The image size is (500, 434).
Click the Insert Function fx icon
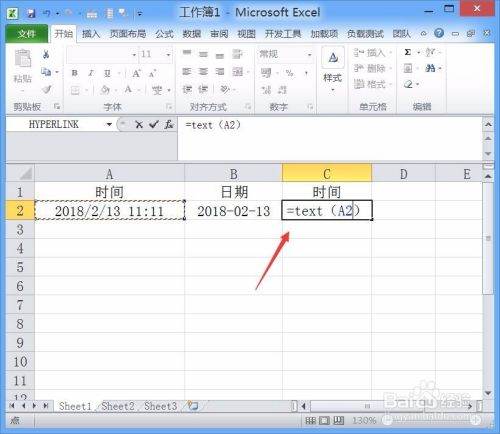(169, 125)
